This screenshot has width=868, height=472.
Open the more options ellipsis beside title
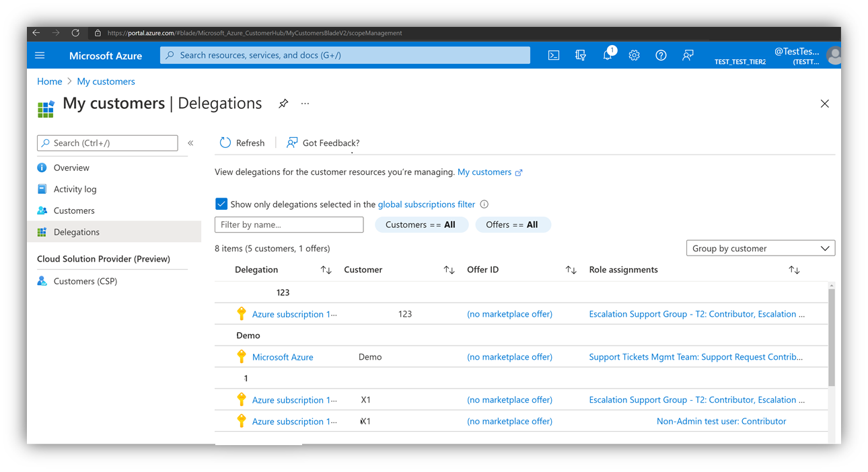pos(305,104)
